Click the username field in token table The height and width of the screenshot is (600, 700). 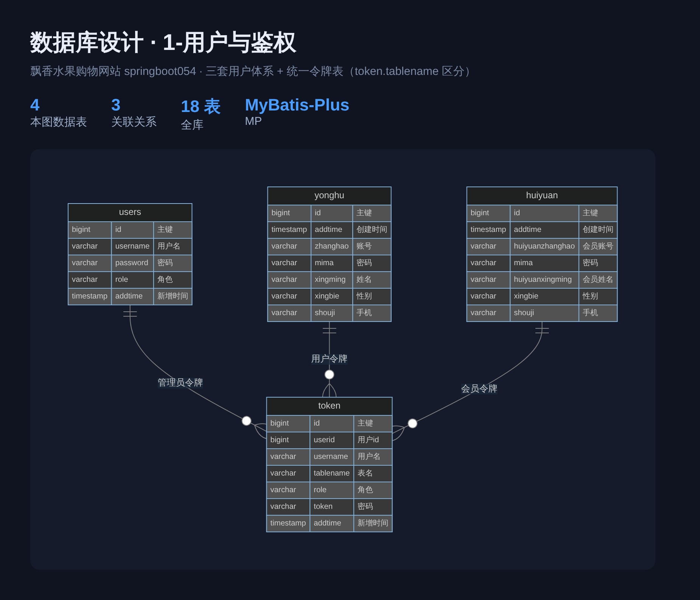[x=332, y=457]
